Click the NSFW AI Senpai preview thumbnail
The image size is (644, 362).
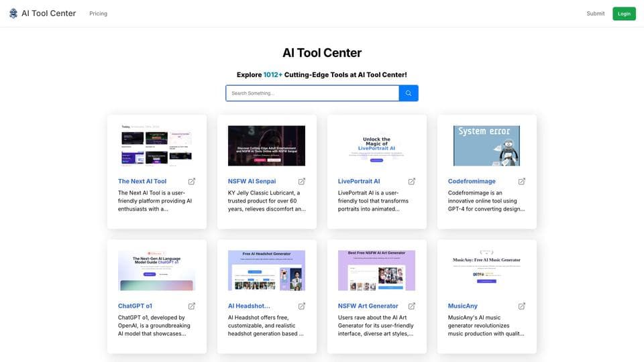point(266,145)
